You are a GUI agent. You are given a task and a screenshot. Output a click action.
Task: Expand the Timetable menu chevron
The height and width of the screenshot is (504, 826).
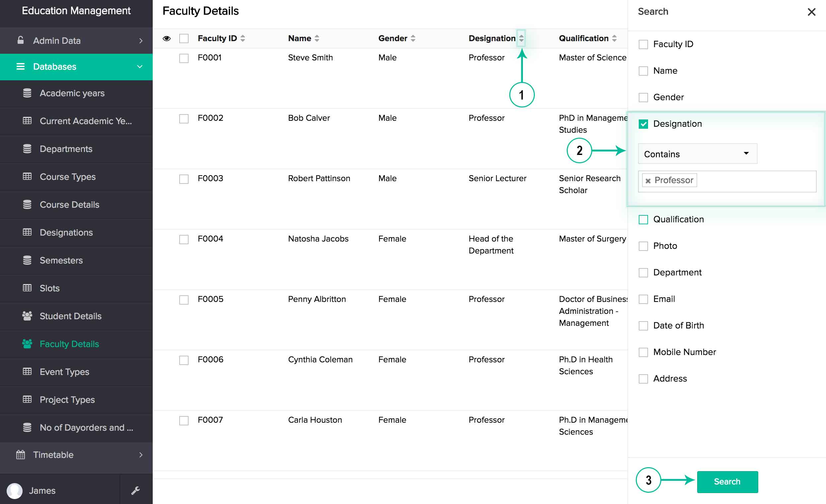tap(141, 455)
